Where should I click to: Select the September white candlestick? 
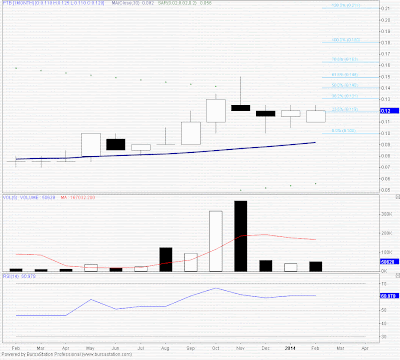pyautogui.click(x=191, y=133)
